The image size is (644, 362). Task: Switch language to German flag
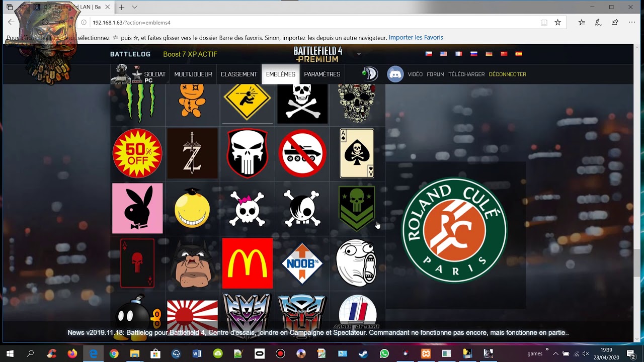pyautogui.click(x=489, y=54)
